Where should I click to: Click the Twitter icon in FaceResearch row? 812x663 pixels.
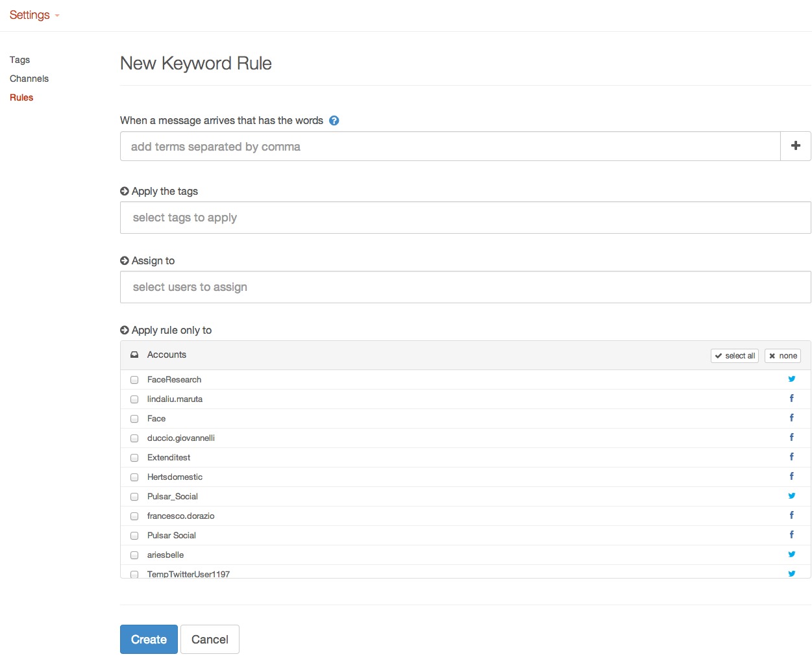coord(791,379)
